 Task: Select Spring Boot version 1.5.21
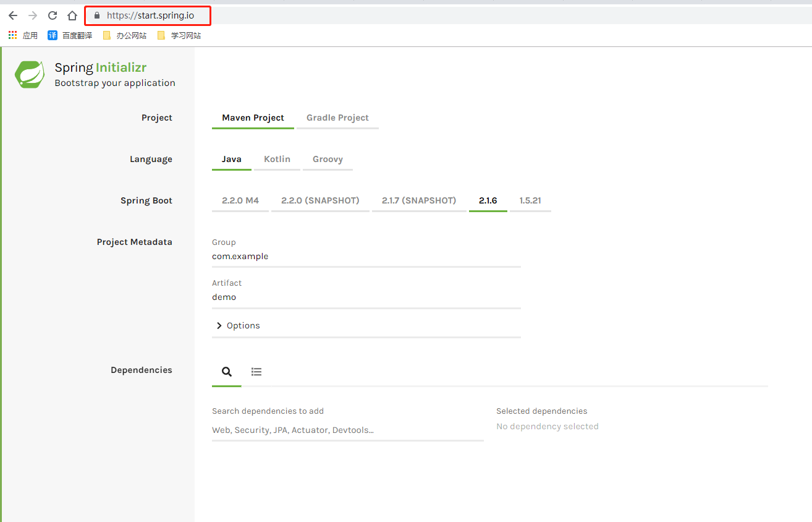click(530, 200)
